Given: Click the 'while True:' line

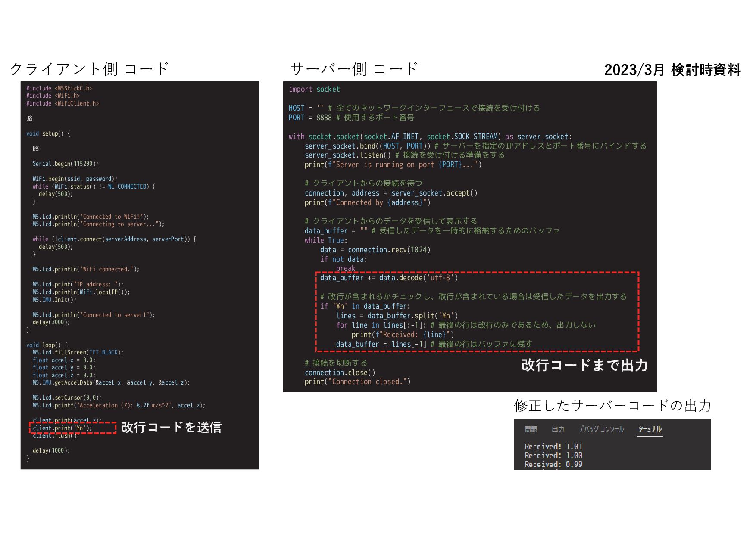Looking at the screenshot, I should tap(326, 240).
